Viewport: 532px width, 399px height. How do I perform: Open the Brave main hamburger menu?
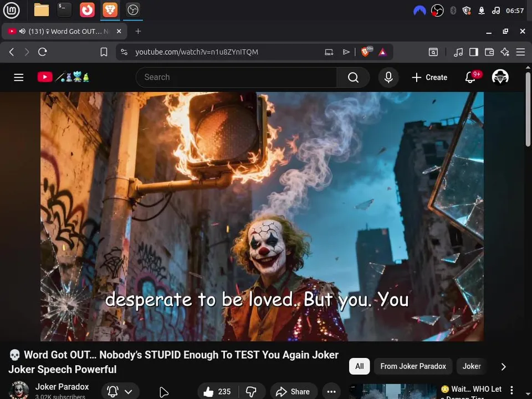tap(520, 52)
